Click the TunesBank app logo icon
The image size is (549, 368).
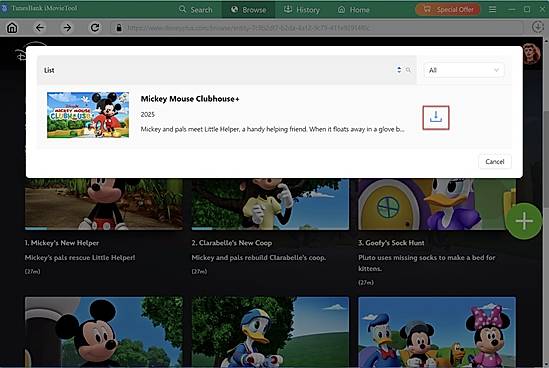(5, 8)
